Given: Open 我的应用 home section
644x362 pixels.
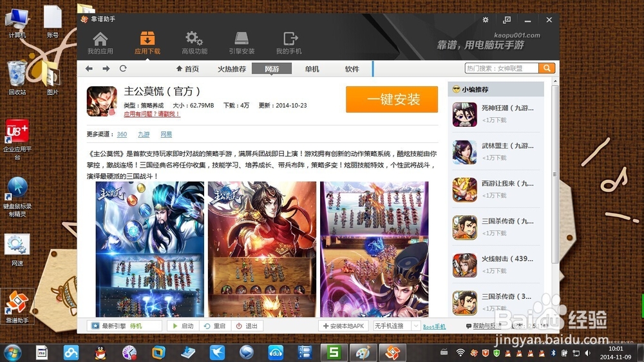Looking at the screenshot, I should point(100,43).
